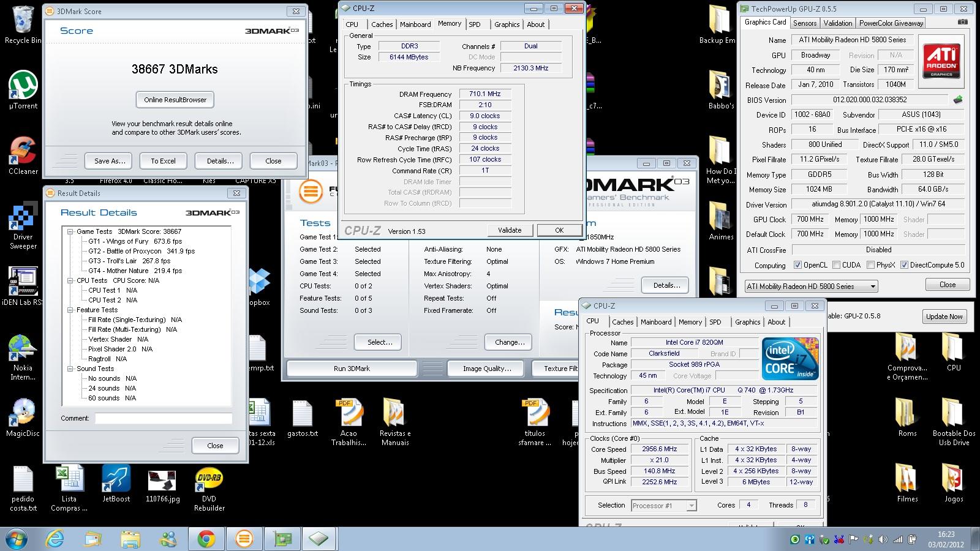Open the µTorrent desktop shortcut
This screenshot has height=551, width=980.
tap(23, 91)
